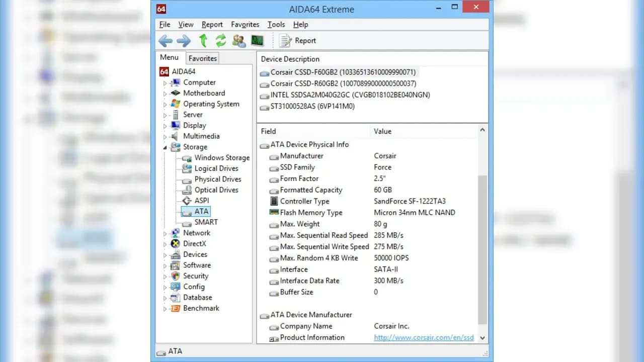644x362 pixels.
Task: Select Logical Drives in the tree
Action: point(216,168)
